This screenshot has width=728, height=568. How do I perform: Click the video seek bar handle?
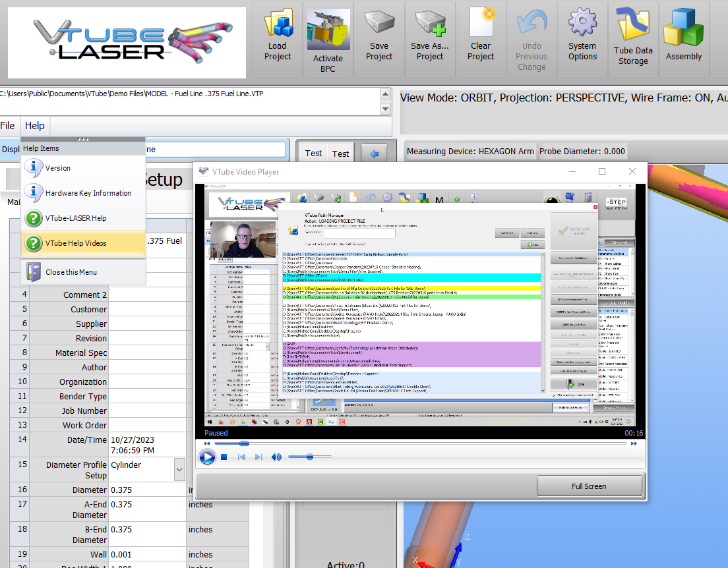(244, 443)
